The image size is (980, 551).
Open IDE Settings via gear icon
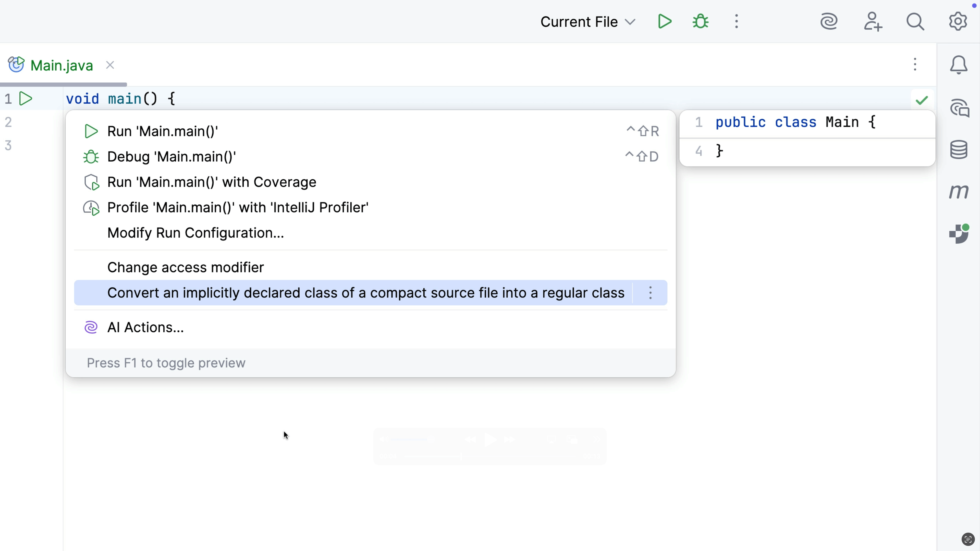(958, 22)
